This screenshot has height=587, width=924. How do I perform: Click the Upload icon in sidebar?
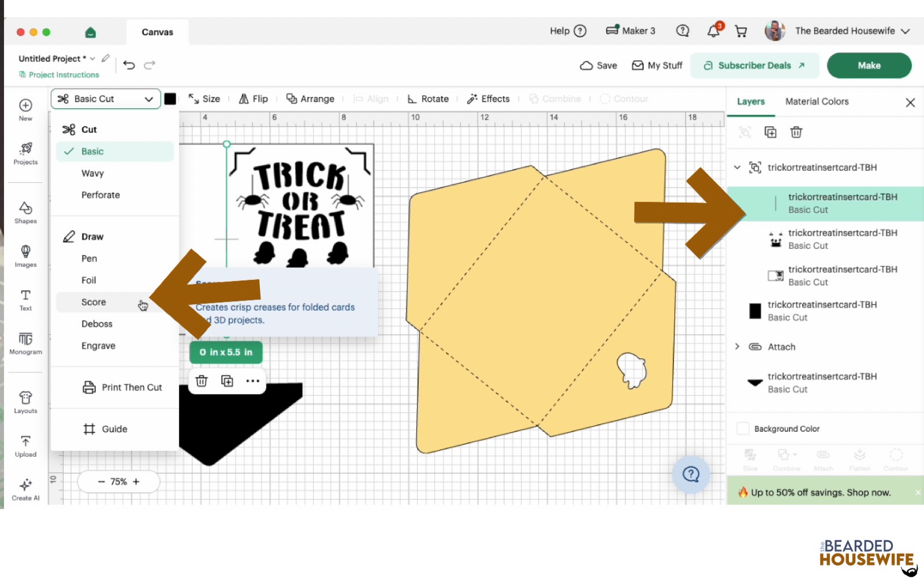25,446
